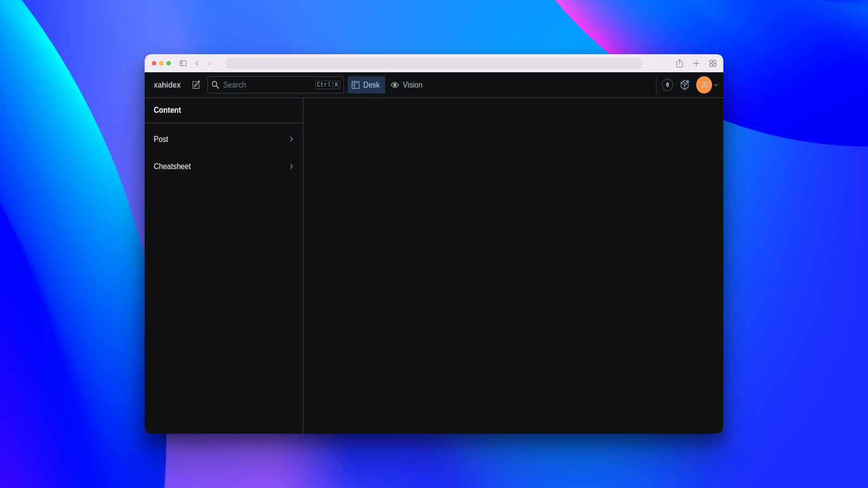Open a new tab with plus icon
The width and height of the screenshot is (868, 488).
(x=696, y=63)
